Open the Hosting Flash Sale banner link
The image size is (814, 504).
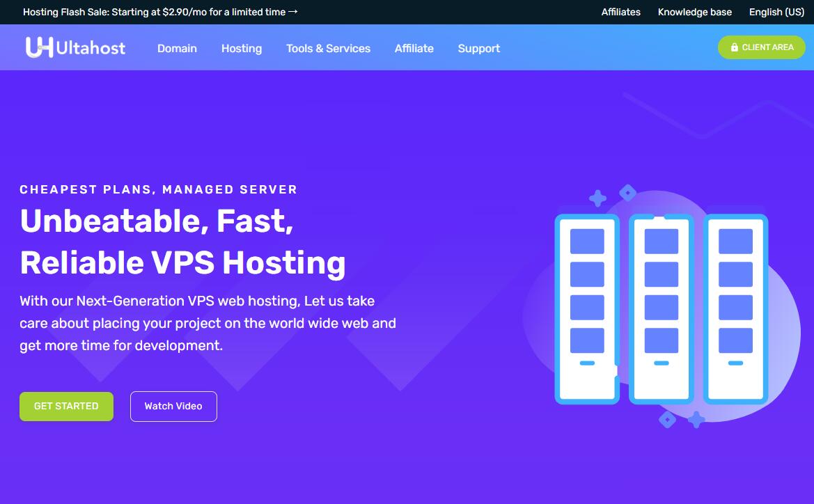160,12
